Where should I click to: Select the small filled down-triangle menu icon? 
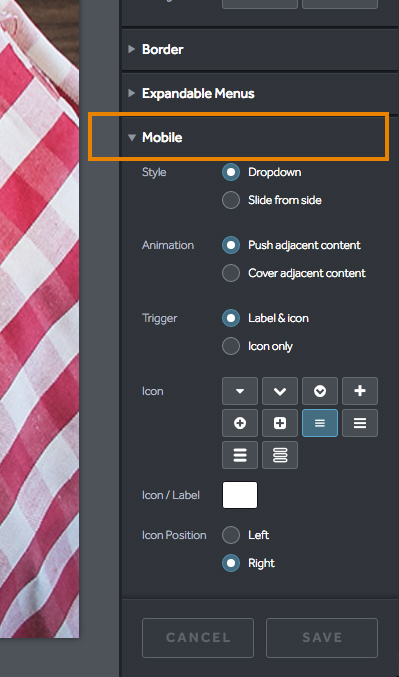240,391
